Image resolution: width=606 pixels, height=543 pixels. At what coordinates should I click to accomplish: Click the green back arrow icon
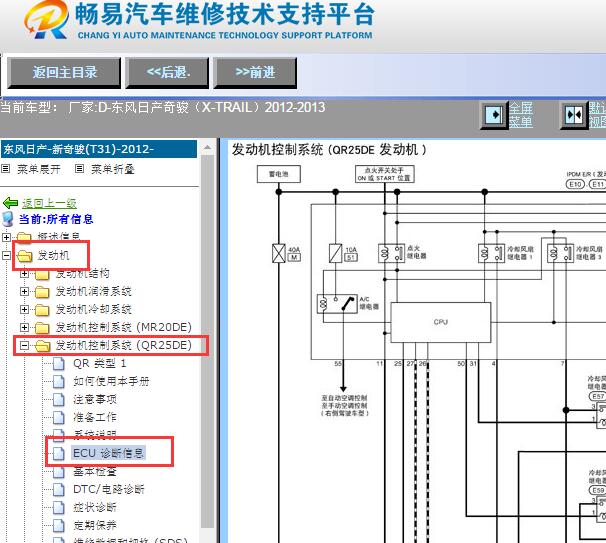point(10,203)
